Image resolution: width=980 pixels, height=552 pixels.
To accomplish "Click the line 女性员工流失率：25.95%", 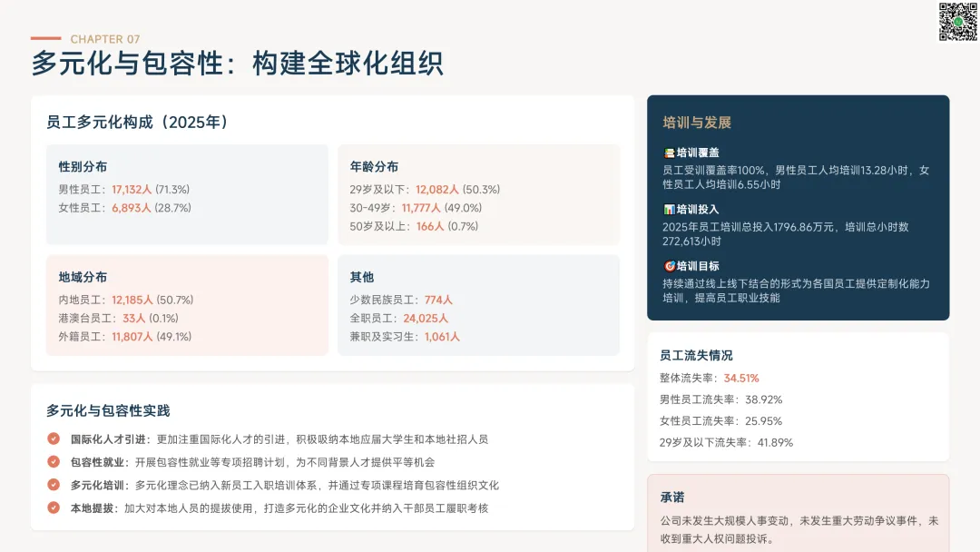I will [x=721, y=420].
